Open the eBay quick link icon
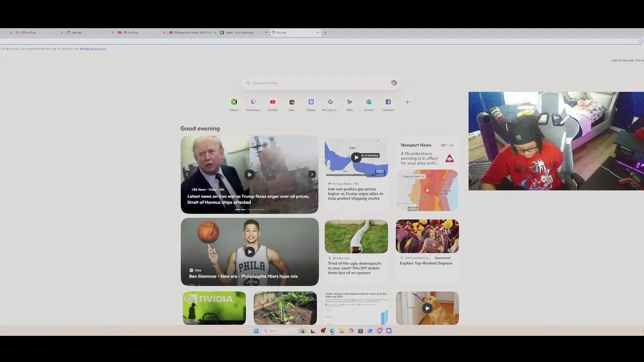Viewport: 644px width, 362px height. pos(292,102)
